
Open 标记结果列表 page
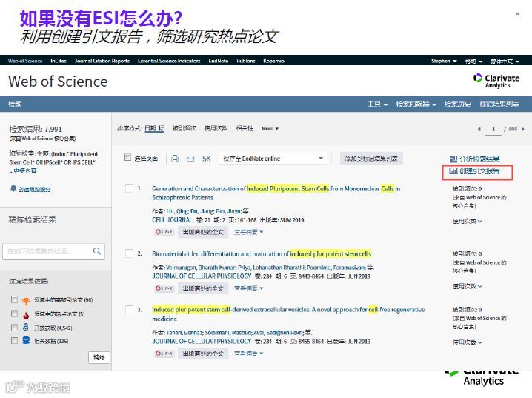(x=499, y=104)
